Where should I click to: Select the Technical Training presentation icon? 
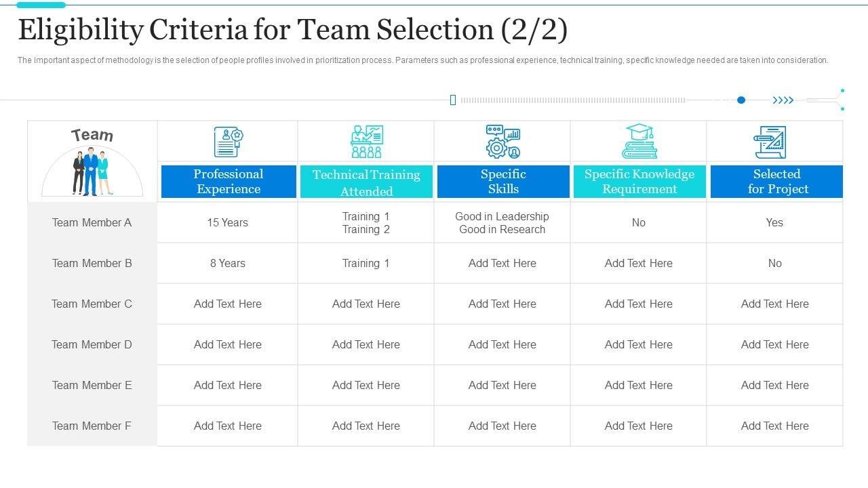coord(366,142)
